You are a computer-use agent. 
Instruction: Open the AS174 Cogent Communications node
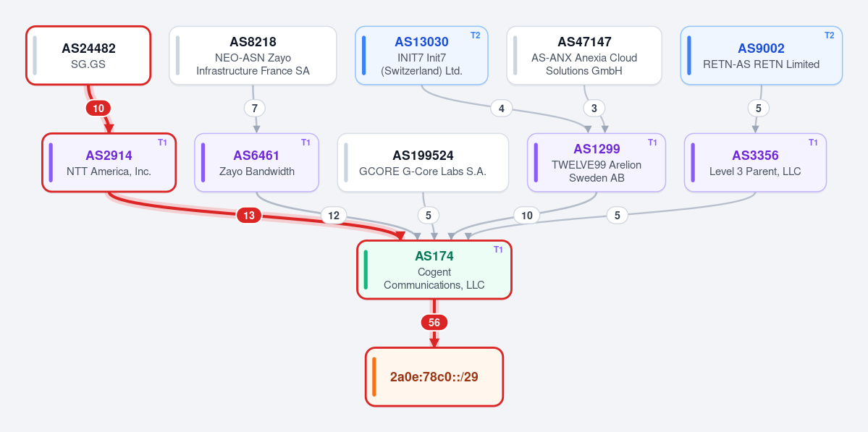(x=434, y=269)
